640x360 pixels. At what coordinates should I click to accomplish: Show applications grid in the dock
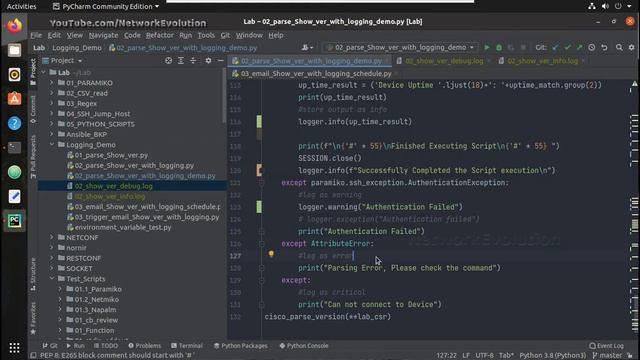tap(14, 348)
